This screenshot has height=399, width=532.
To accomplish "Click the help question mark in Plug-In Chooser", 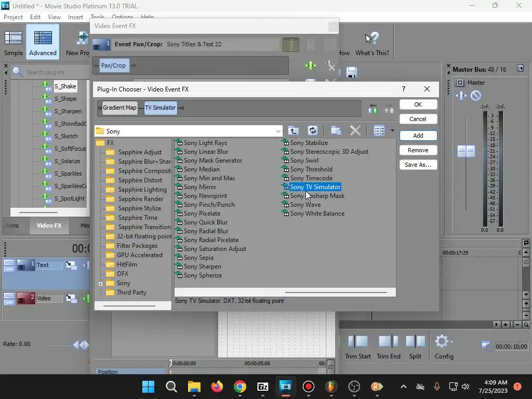I will tap(403, 89).
